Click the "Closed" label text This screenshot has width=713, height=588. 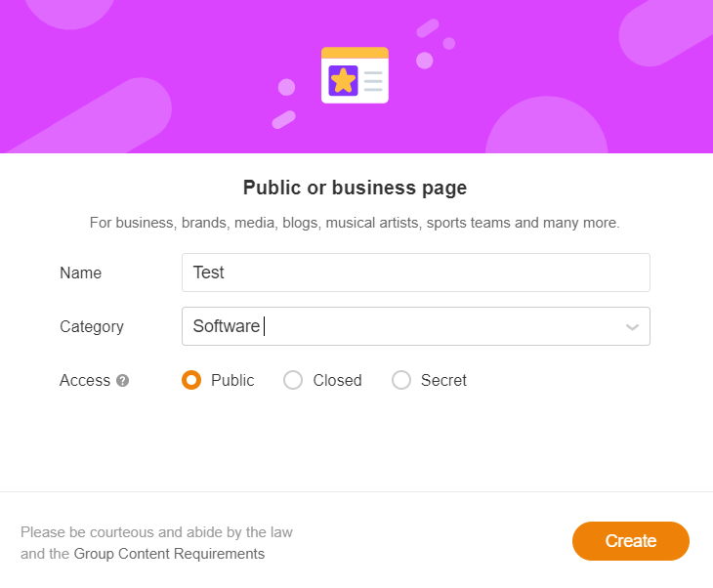point(337,380)
